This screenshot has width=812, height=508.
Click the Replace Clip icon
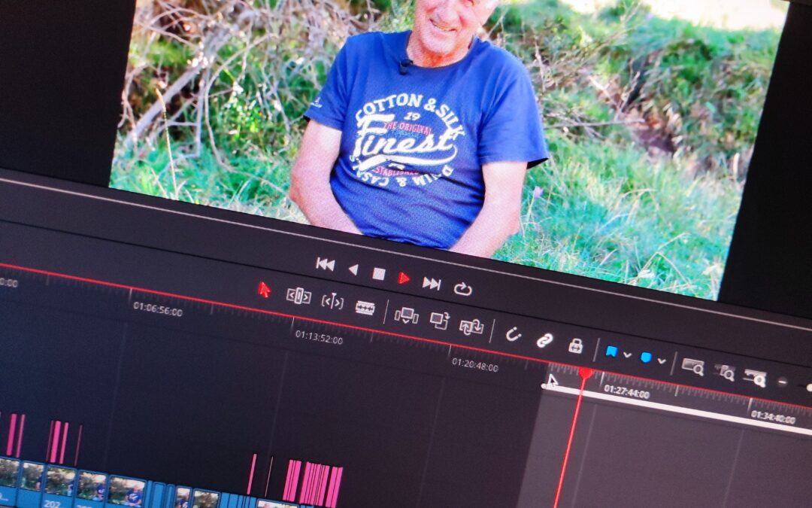[x=471, y=327]
